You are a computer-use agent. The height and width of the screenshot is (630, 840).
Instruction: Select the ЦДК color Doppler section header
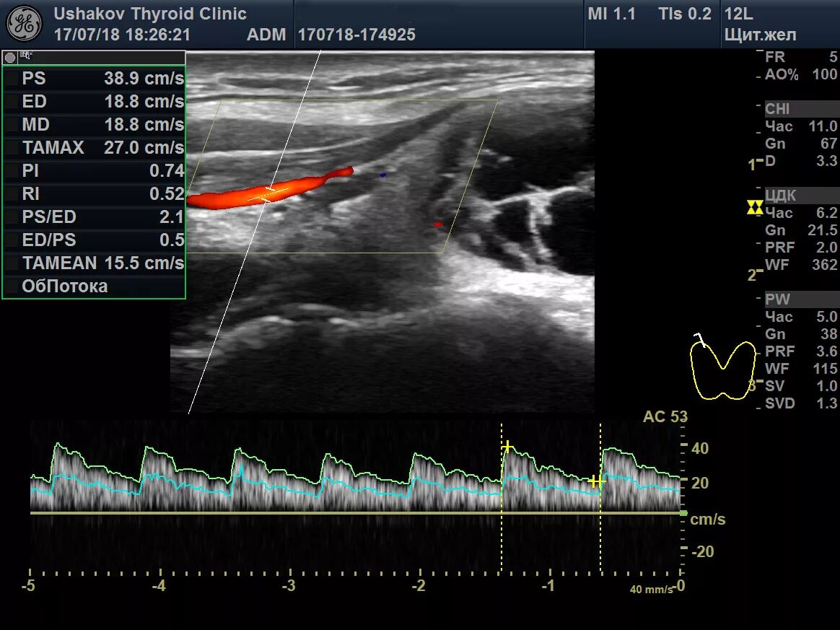pyautogui.click(x=802, y=196)
